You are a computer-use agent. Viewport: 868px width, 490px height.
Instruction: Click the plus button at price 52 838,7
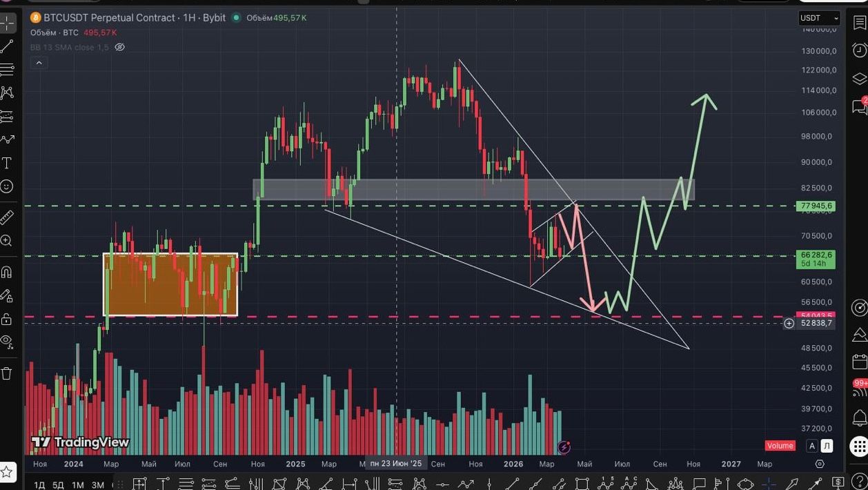click(x=789, y=324)
